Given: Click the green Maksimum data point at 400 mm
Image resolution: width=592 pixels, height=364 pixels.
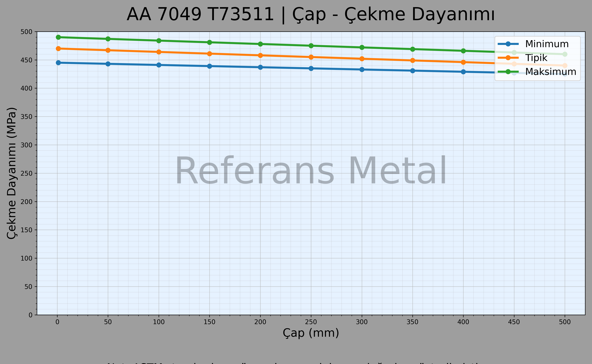Looking at the screenshot, I should tap(463, 51).
